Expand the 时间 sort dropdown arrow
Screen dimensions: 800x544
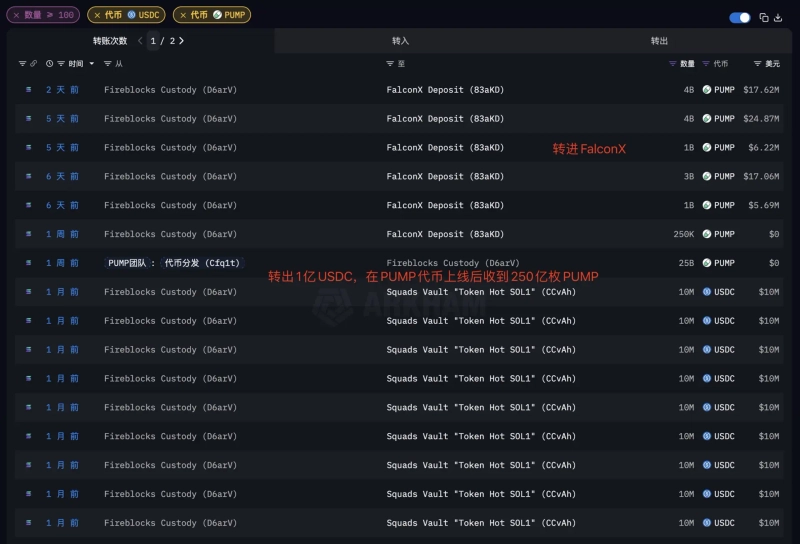coord(92,63)
